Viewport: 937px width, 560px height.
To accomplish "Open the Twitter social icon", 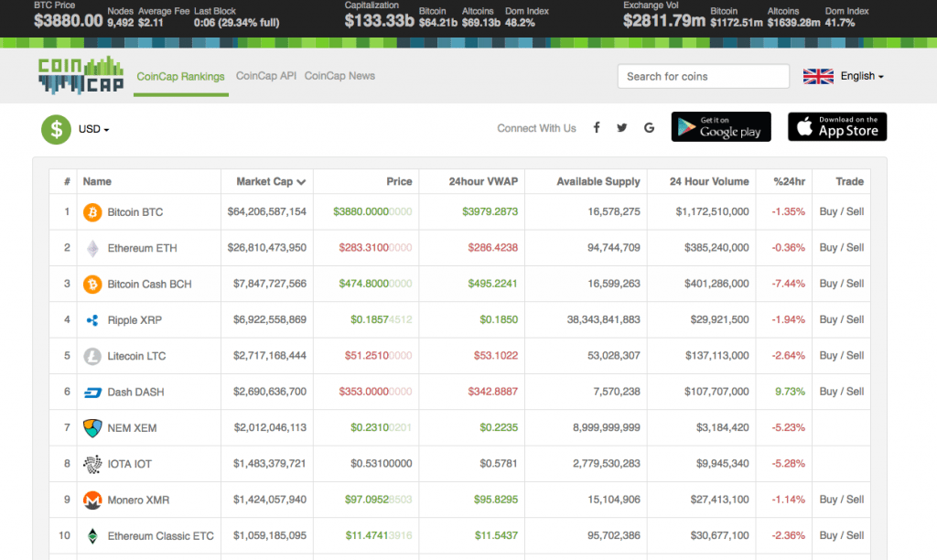I will pyautogui.click(x=622, y=128).
